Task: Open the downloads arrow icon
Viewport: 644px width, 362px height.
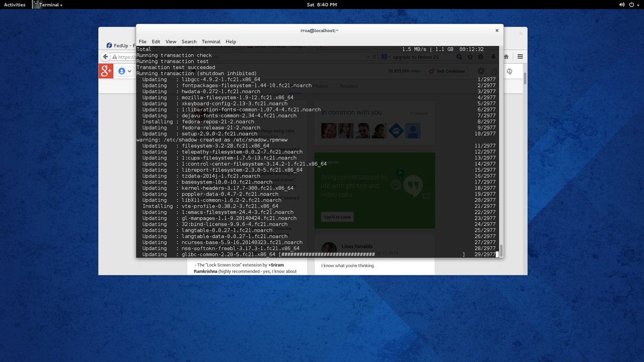Action: [x=493, y=56]
